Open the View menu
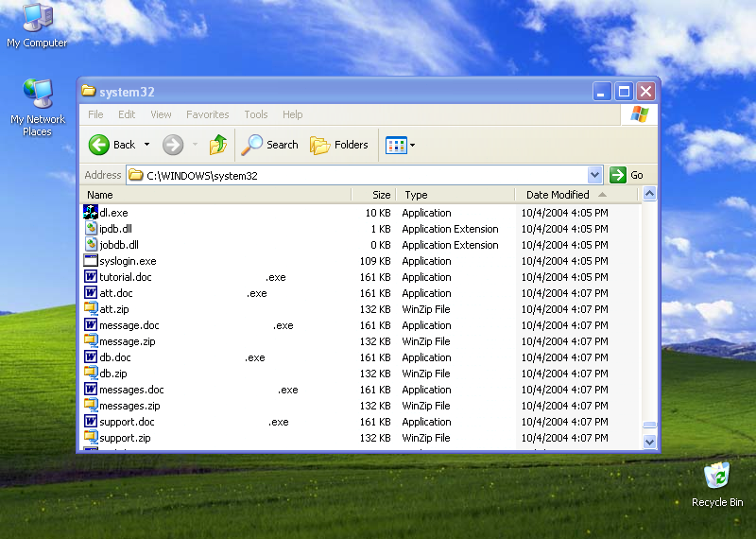The height and width of the screenshot is (539, 756). coord(161,114)
